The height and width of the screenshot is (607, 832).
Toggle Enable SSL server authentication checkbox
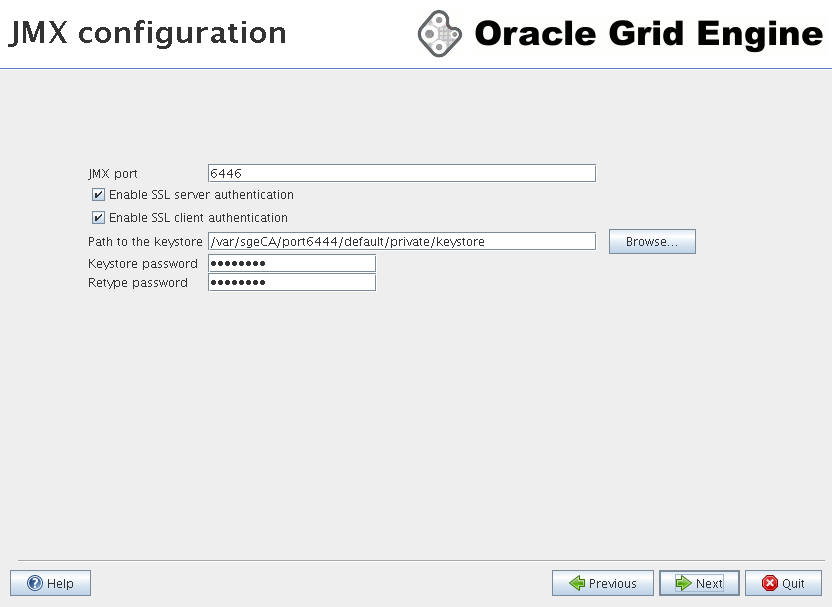(x=98, y=195)
